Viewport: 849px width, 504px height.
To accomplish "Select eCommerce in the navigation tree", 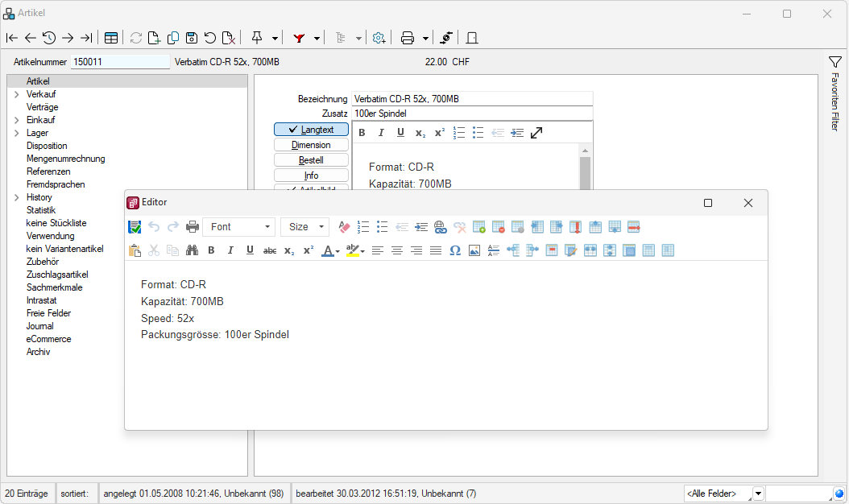I will tap(48, 339).
